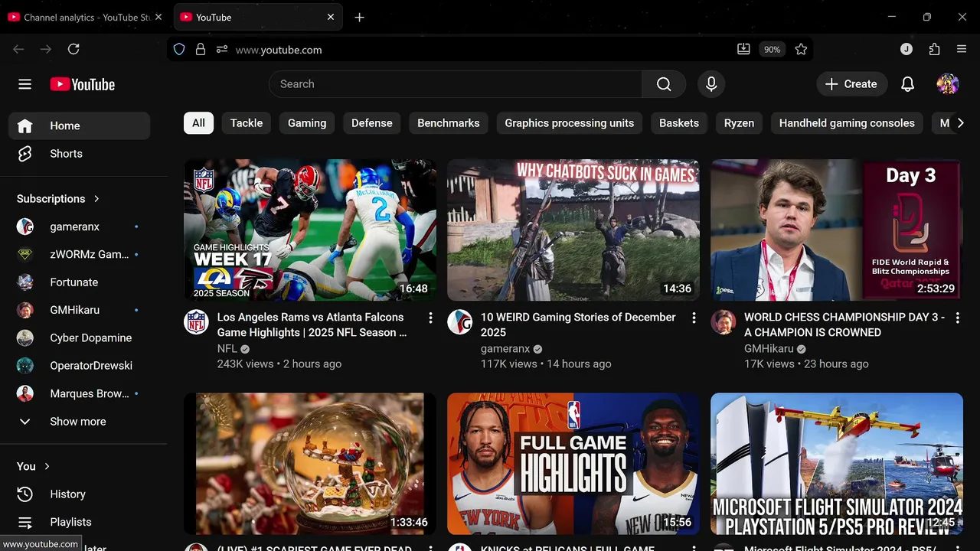Select Graphics processing units chip
Image resolution: width=980 pixels, height=551 pixels.
(570, 123)
